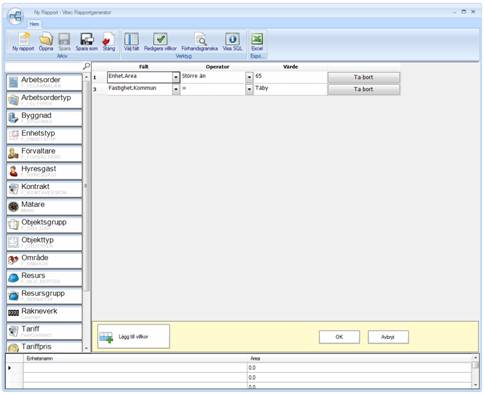Image resolution: width=484 pixels, height=394 pixels.
Task: Choose the Objekttyp list entry
Action: tap(44, 242)
